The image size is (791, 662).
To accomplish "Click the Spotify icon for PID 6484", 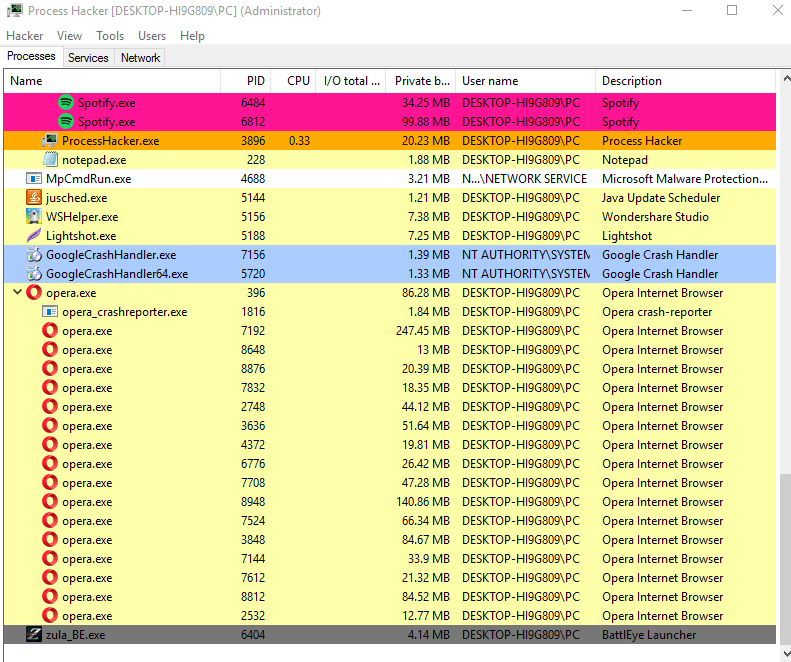I will coord(66,102).
